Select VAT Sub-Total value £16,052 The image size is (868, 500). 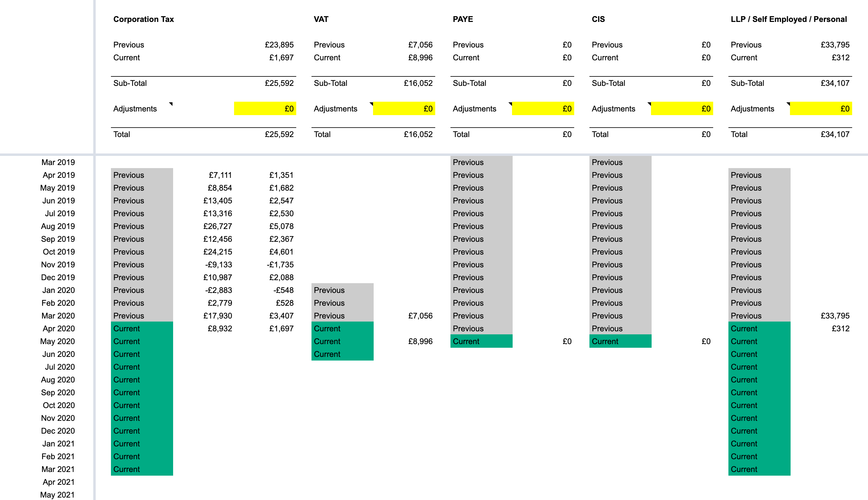(418, 83)
